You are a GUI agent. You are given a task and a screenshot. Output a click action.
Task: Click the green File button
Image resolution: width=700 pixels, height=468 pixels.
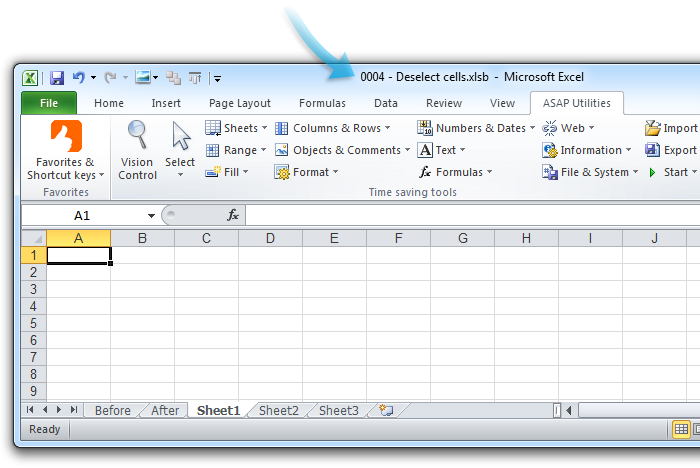[x=48, y=103]
